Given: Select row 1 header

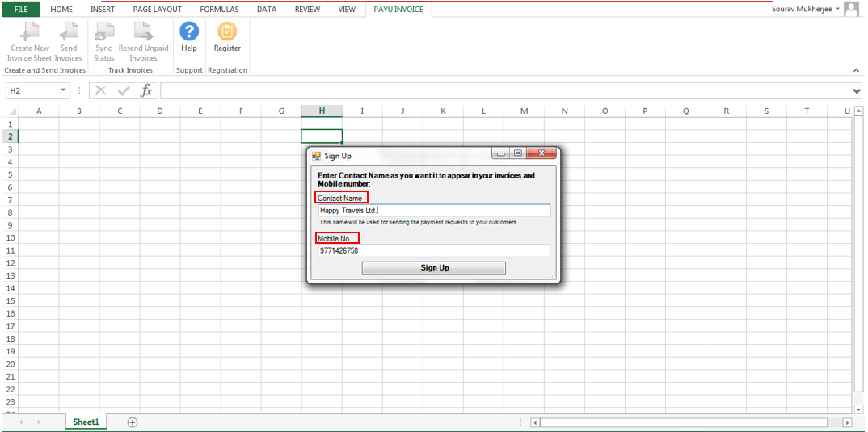Looking at the screenshot, I should click(x=10, y=124).
